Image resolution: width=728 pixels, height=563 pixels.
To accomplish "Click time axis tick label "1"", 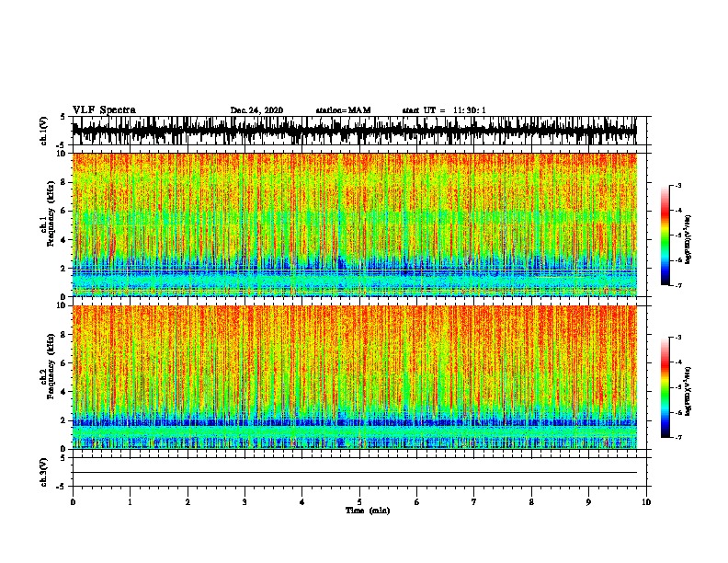I will point(130,502).
